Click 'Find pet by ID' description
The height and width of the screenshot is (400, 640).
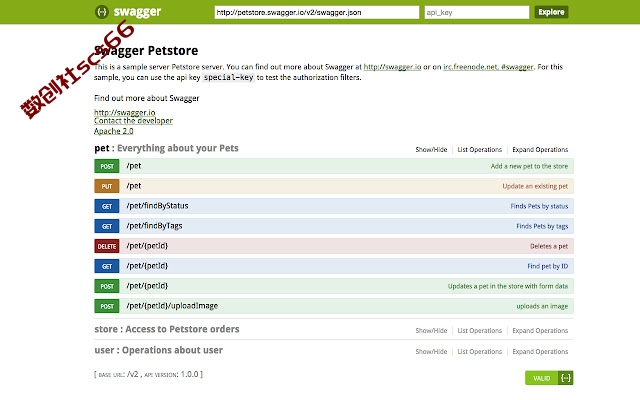[x=547, y=266]
